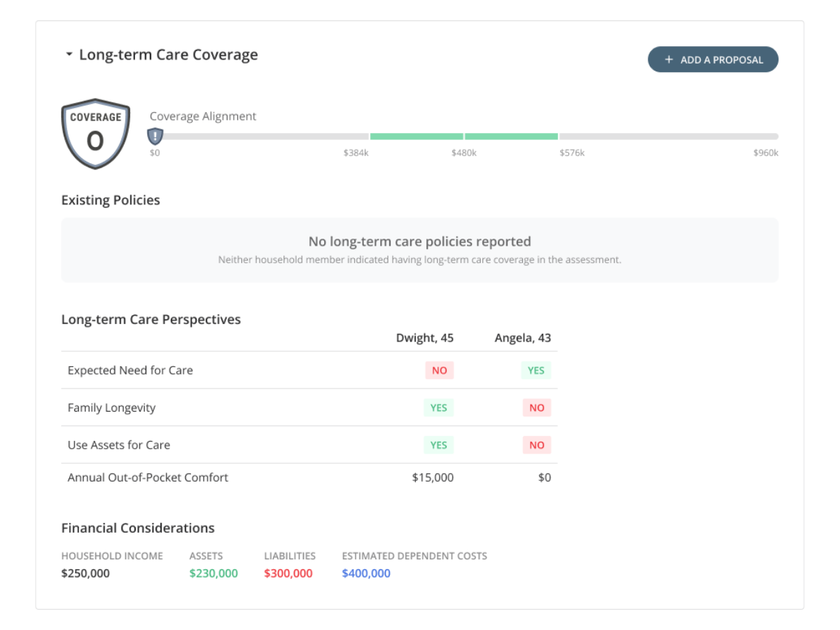Click the Add a Proposal button

point(713,59)
